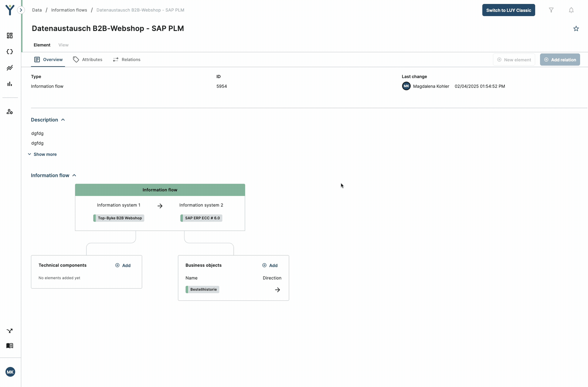Collapse the Description section
The image size is (588, 387).
(63, 120)
